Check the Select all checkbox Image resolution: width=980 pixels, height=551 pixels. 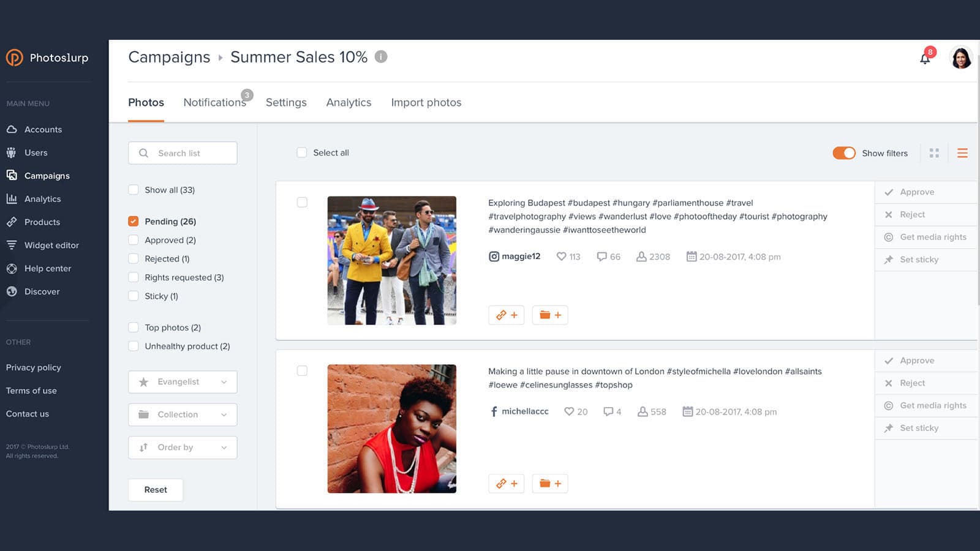click(302, 152)
